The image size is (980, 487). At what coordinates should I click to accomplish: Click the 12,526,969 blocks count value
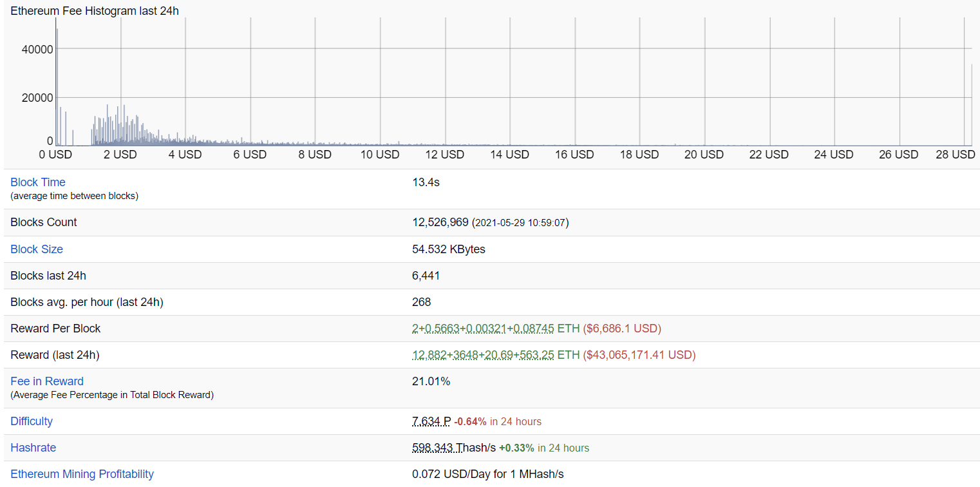click(440, 222)
